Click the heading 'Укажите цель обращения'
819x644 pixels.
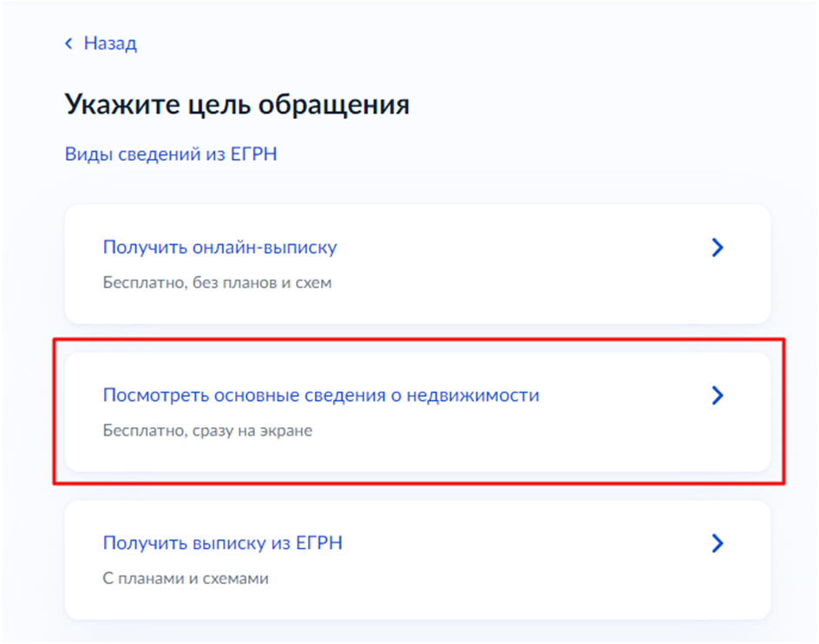[x=237, y=106]
